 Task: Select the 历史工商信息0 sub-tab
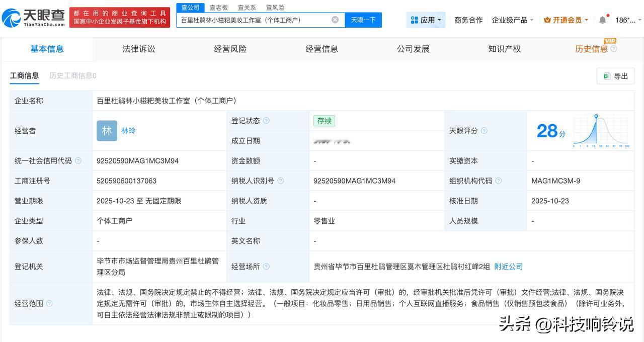pyautogui.click(x=73, y=76)
